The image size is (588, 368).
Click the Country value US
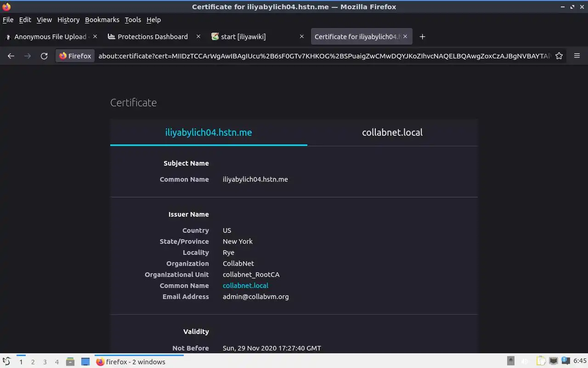pos(227,230)
